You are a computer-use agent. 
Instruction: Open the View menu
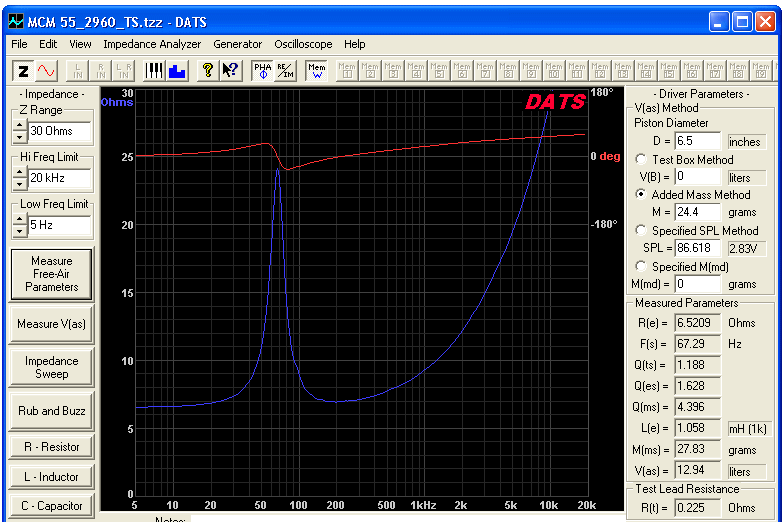click(80, 44)
